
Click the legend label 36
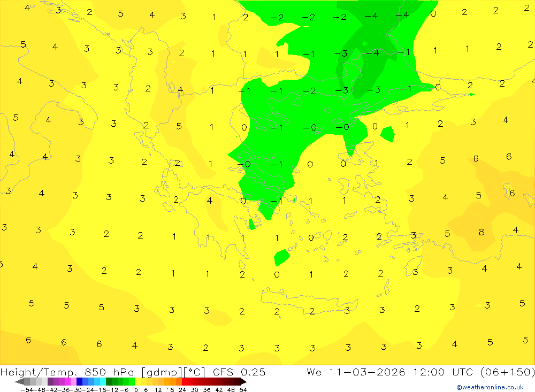[207, 390]
